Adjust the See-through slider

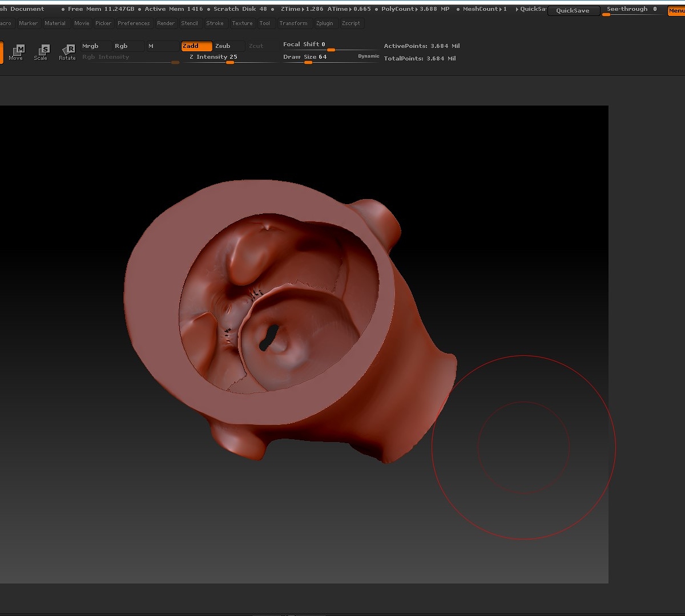pyautogui.click(x=632, y=11)
